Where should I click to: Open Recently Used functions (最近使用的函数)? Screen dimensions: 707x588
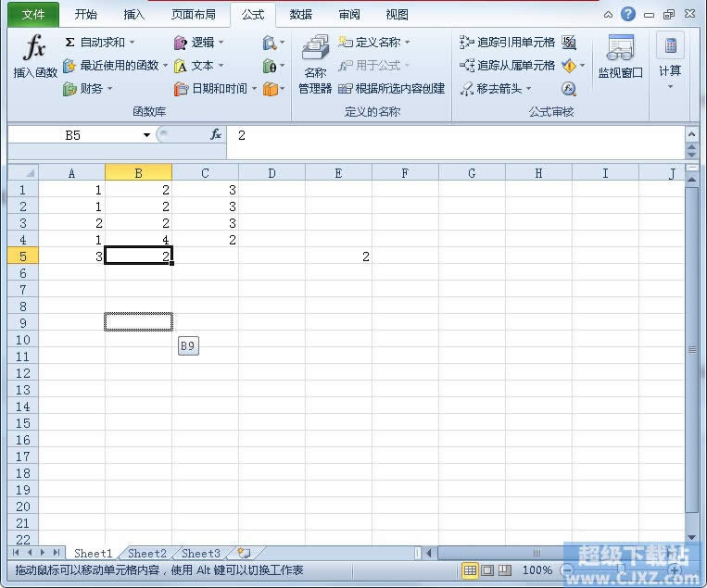115,66
